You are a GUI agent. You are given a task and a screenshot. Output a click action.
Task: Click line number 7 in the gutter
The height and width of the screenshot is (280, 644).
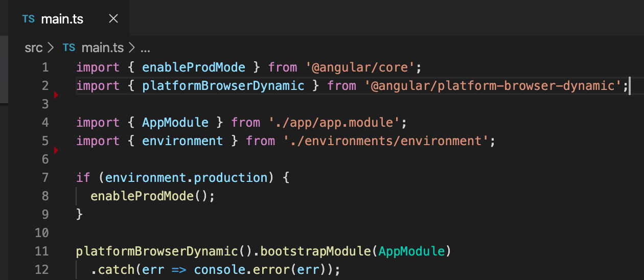[45, 178]
